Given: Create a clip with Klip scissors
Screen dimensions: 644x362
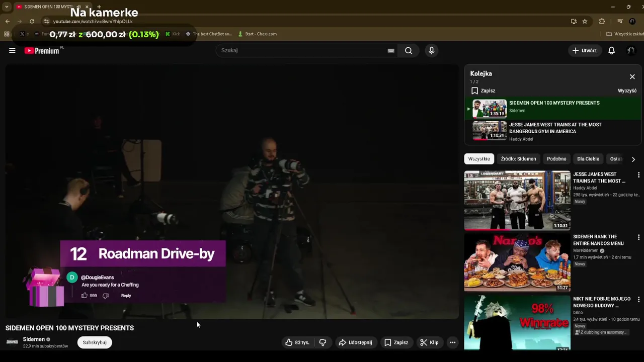Looking at the screenshot, I should point(429,342).
